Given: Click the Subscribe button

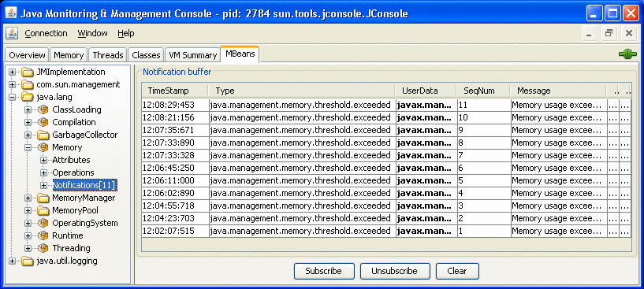Looking at the screenshot, I should point(324,271).
